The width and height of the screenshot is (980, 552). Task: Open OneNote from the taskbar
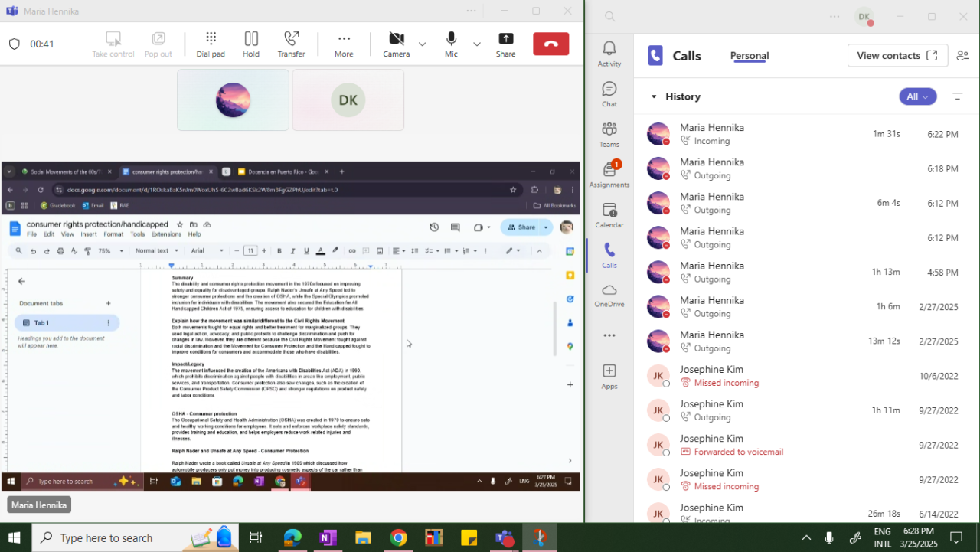point(328,537)
